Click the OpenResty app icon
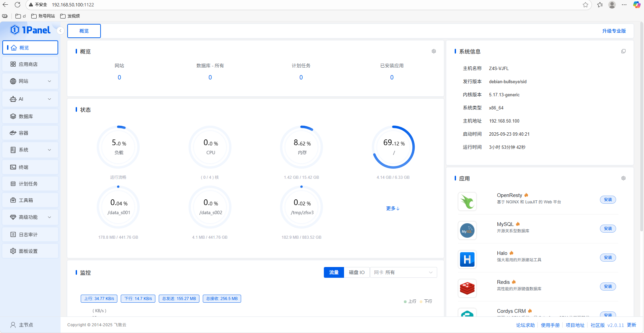 [x=467, y=201]
